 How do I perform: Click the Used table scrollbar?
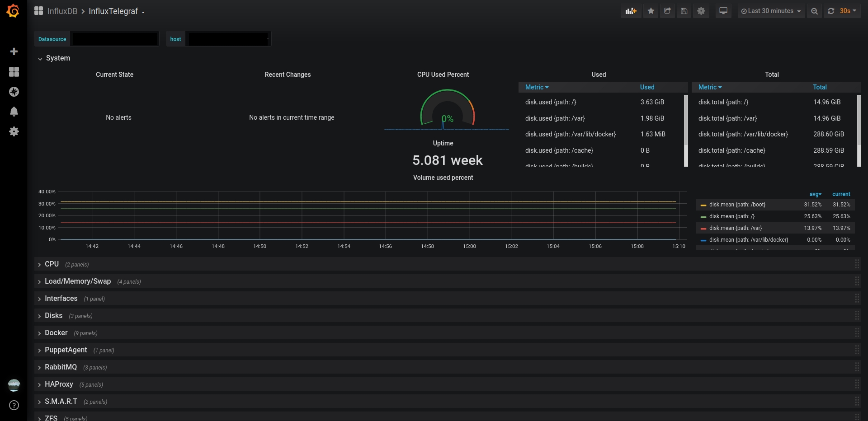[686, 131]
